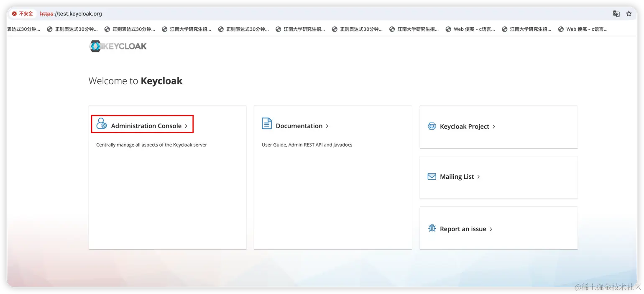Click the Keycloak Project hexagon icon
The image size is (644, 294).
coord(432,126)
